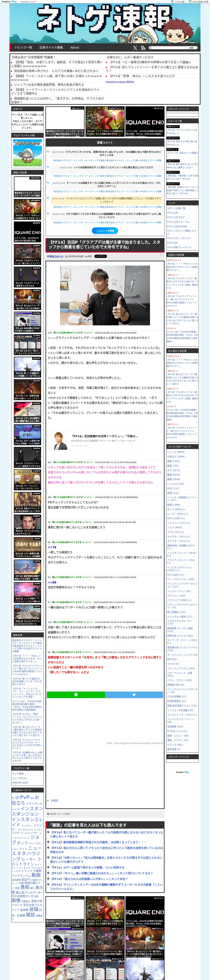This screenshot has width=210, height=980.
Task: Open 当サイト記事一覧 link in リンク box
Action: coord(176,208)
